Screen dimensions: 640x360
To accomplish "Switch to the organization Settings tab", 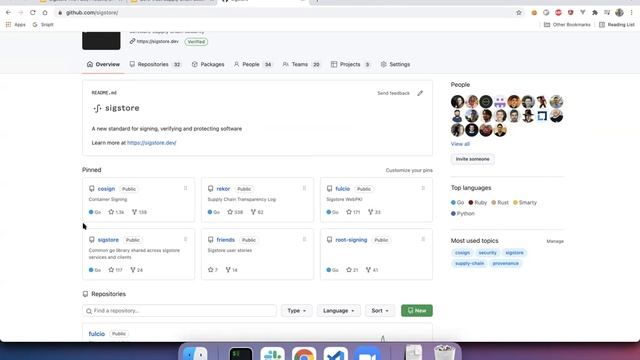I will (x=395, y=64).
